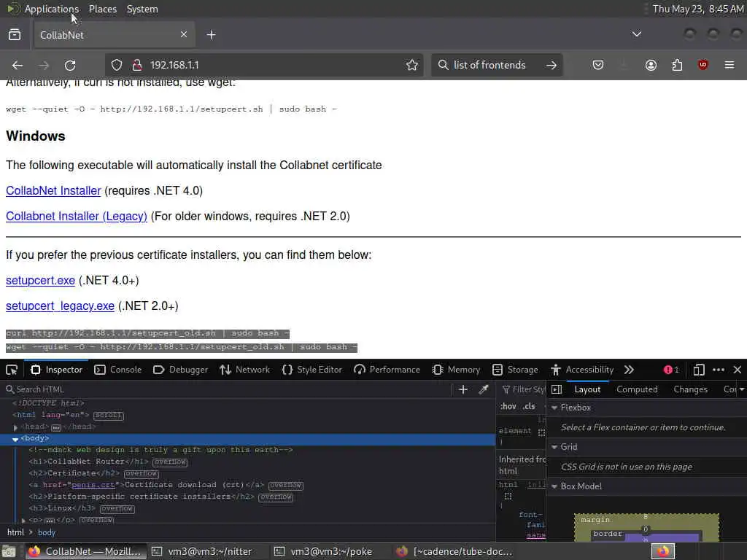Image resolution: width=747 pixels, height=560 pixels.
Task: Click overflow badge next to CollabNet Router h1
Action: click(x=170, y=462)
